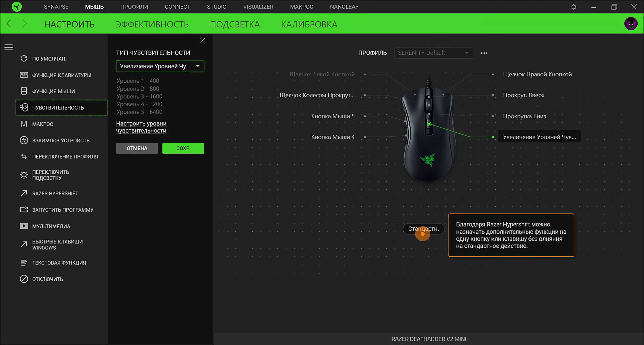This screenshot has width=644, height=345.
Task: Click RAZER DEATHADDER V2 MINI device label
Action: point(429,339)
